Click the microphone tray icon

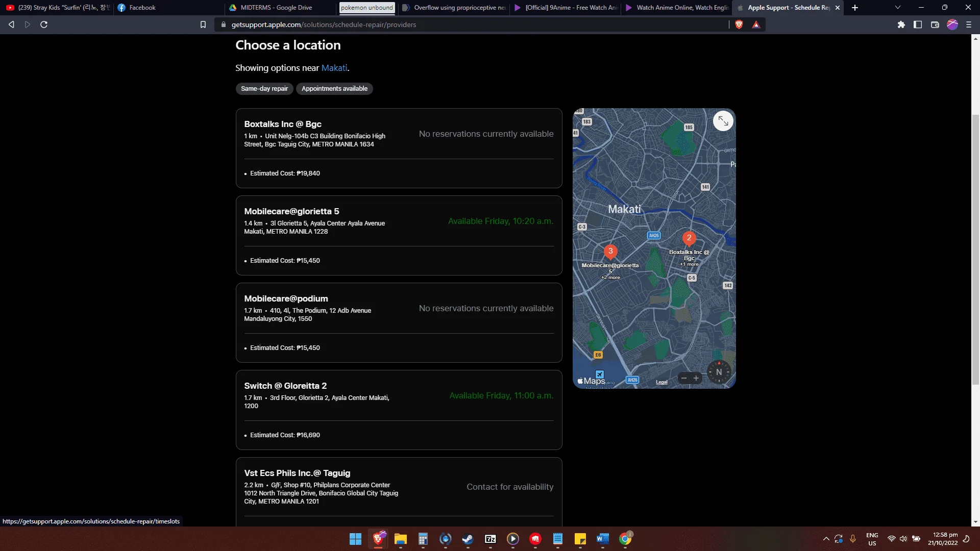[x=852, y=539]
